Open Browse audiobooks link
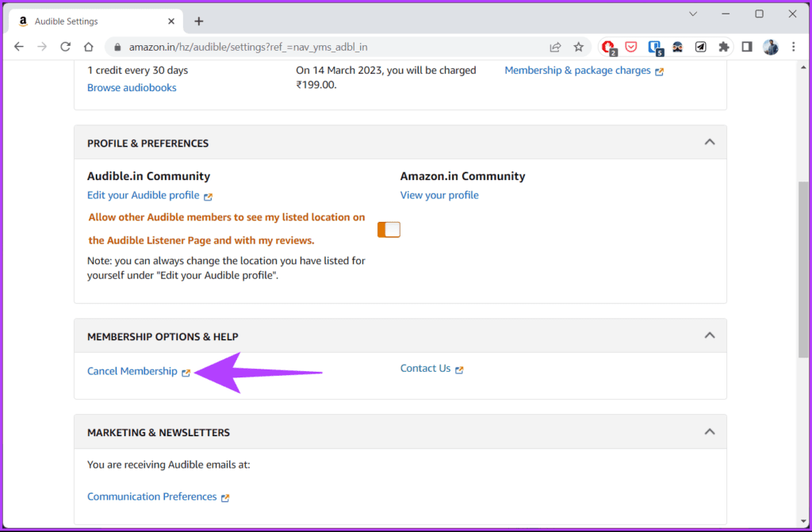The image size is (812, 532). click(x=132, y=87)
